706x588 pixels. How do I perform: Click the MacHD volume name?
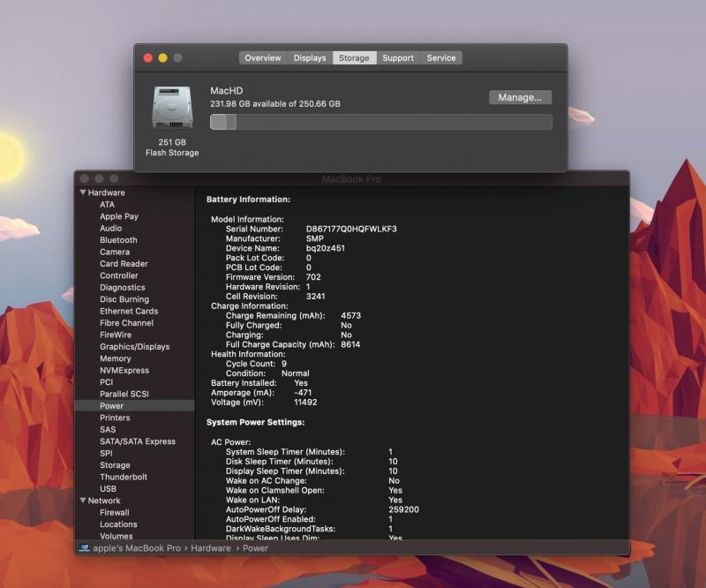pyautogui.click(x=227, y=91)
